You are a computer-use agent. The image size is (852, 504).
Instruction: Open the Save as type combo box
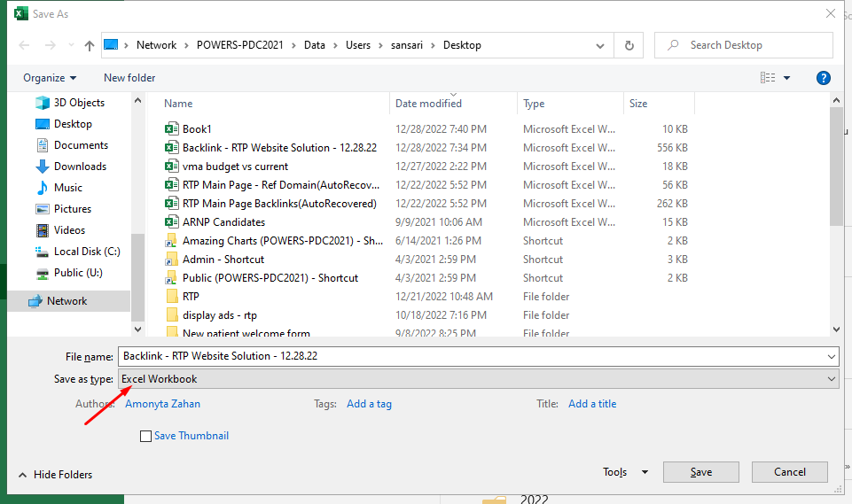(478, 378)
